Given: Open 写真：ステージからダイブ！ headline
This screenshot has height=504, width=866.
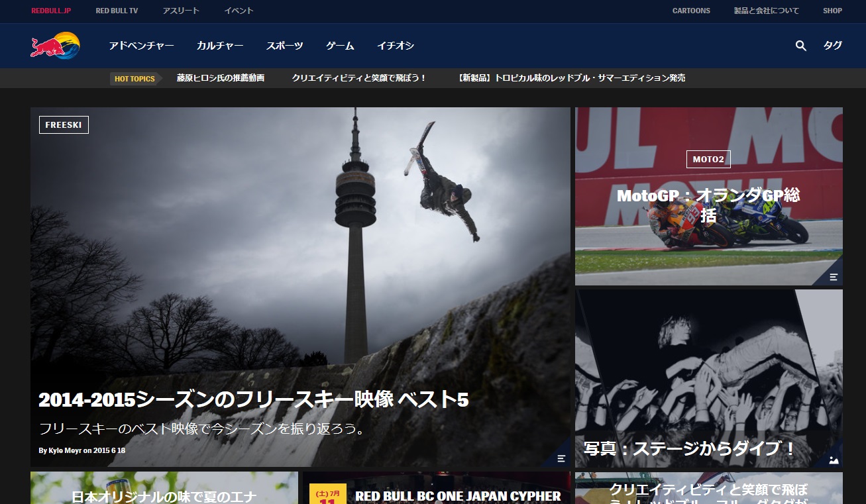Looking at the screenshot, I should tap(690, 448).
